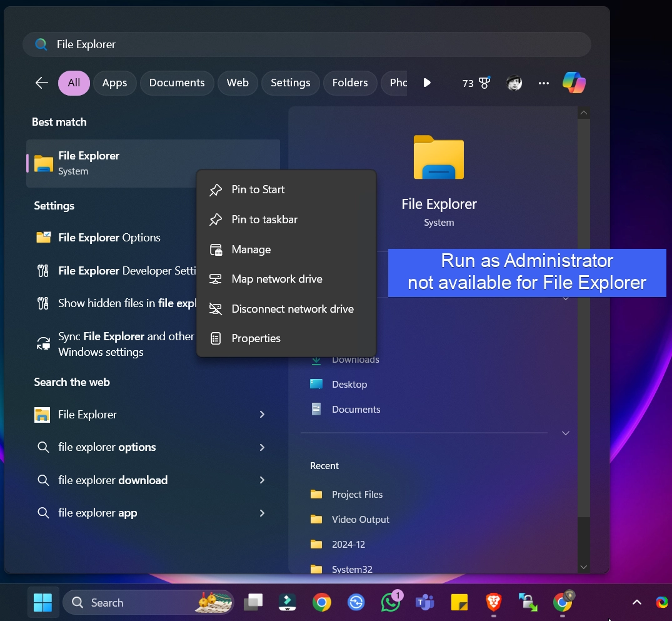Screen dimensions: 672x621
Task: Open the dark app with teal arrow on taskbar
Action: tap(287, 602)
